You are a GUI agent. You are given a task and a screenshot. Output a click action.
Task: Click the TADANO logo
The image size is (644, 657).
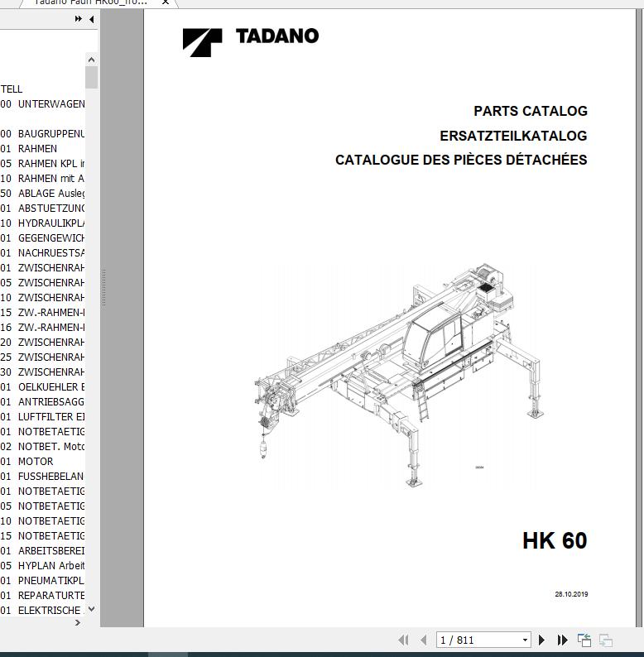click(250, 42)
